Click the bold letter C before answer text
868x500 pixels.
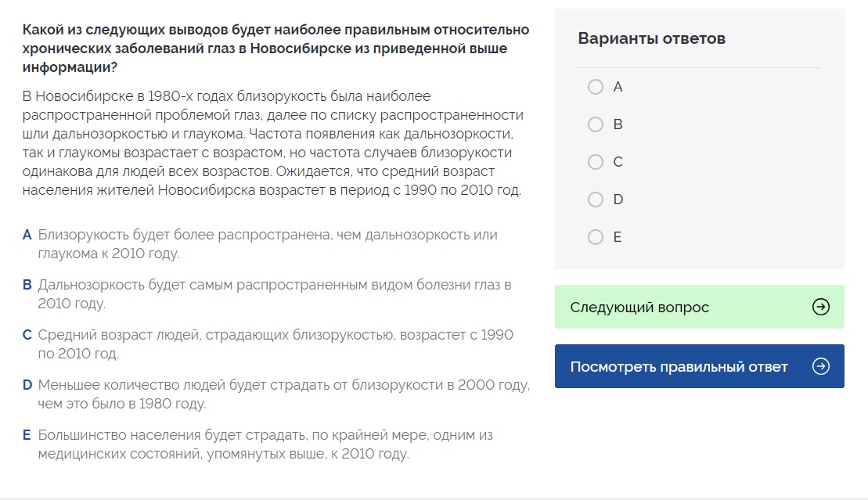click(27, 335)
